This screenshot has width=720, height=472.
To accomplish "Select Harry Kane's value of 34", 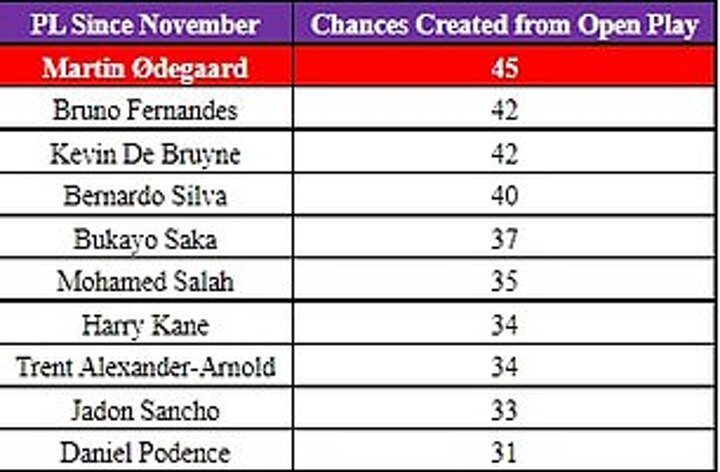I will click(x=505, y=325).
